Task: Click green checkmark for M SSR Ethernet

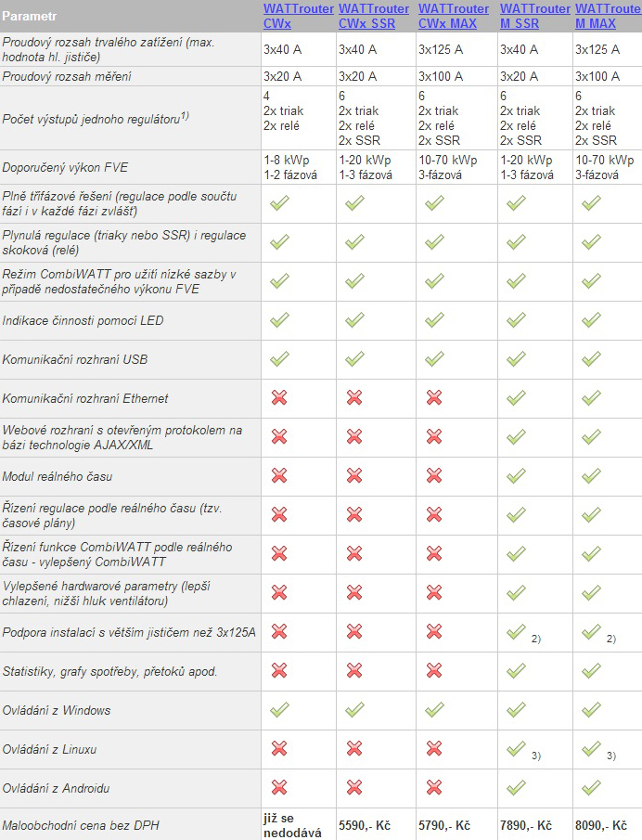Action: tap(516, 397)
